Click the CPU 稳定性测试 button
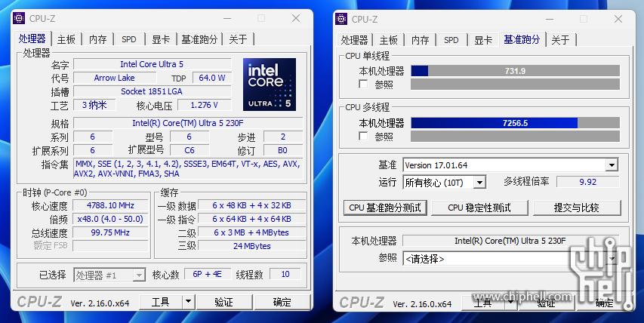The height and width of the screenshot is (323, 644). click(479, 208)
